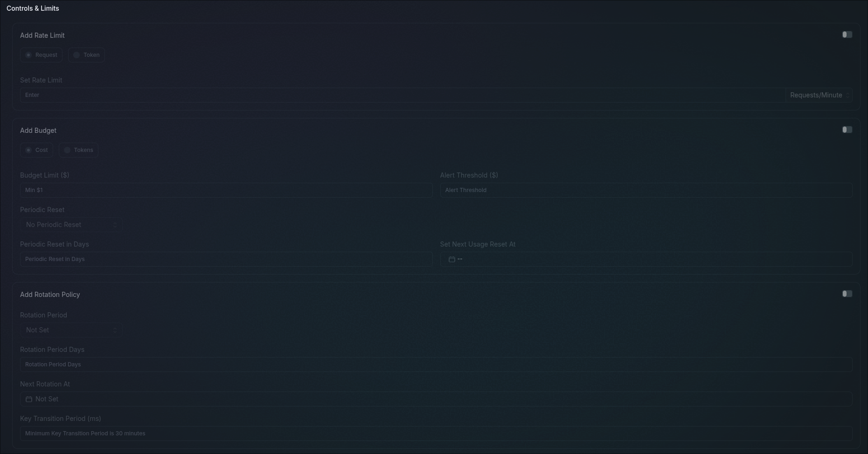868x454 pixels.
Task: Focus the Budget Limit Min $1 field
Action: pos(226,190)
